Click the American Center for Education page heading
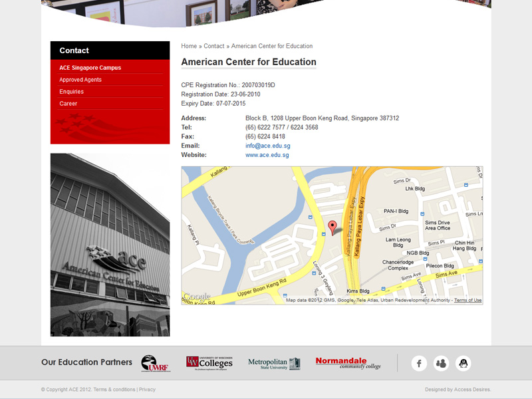This screenshot has height=399, width=532. [249, 62]
